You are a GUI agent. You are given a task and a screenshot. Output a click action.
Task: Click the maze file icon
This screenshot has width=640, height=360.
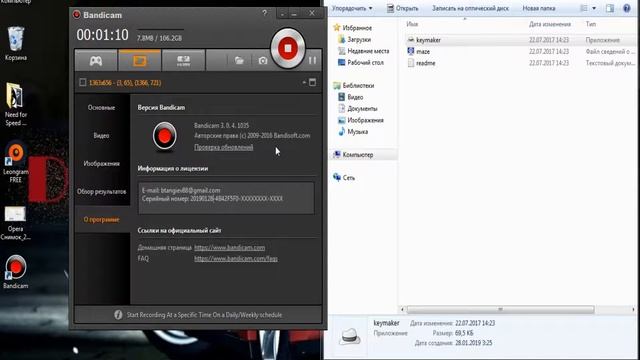click(x=411, y=51)
